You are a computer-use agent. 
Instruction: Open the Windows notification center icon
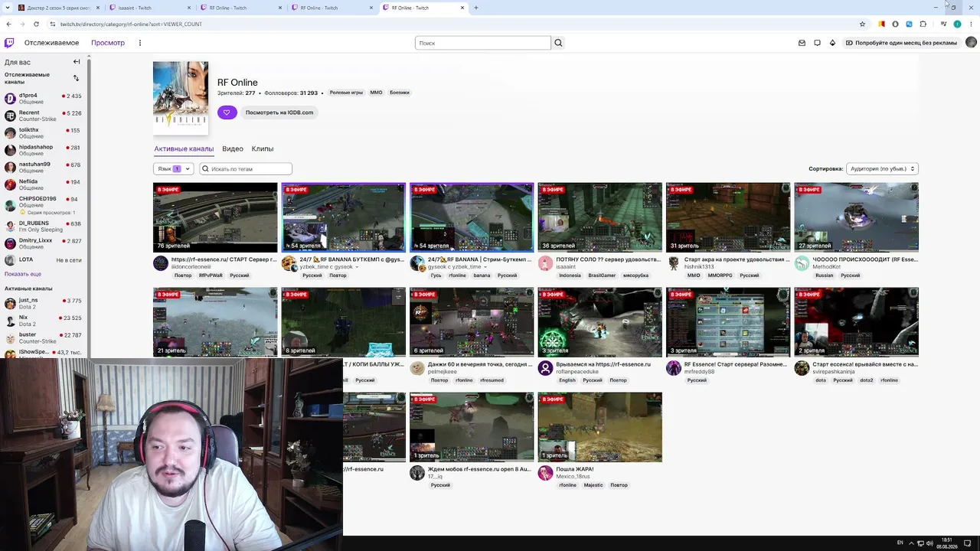coord(968,543)
